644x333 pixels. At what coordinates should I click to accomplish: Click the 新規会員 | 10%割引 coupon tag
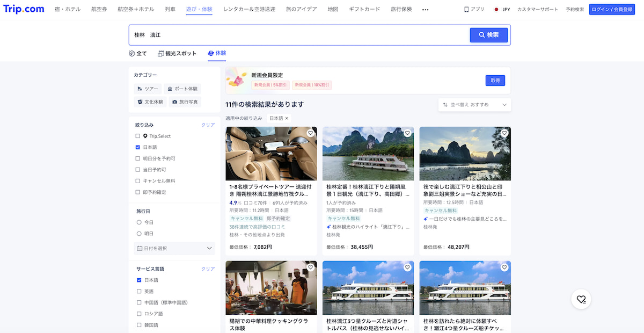coord(312,85)
